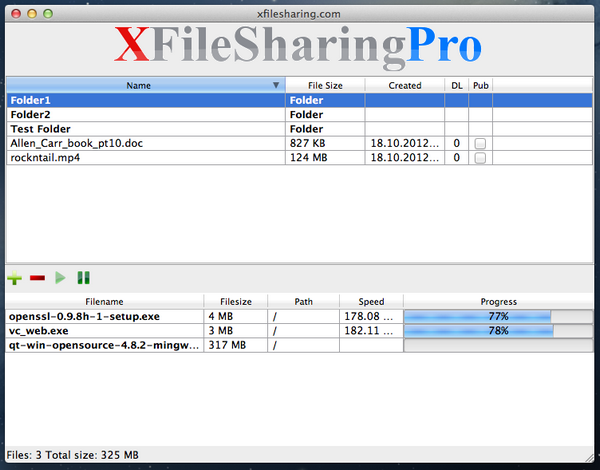This screenshot has width=600, height=470.
Task: Toggle Pub checkbox for Allen_Carr_book_pt10.doc
Action: (480, 144)
